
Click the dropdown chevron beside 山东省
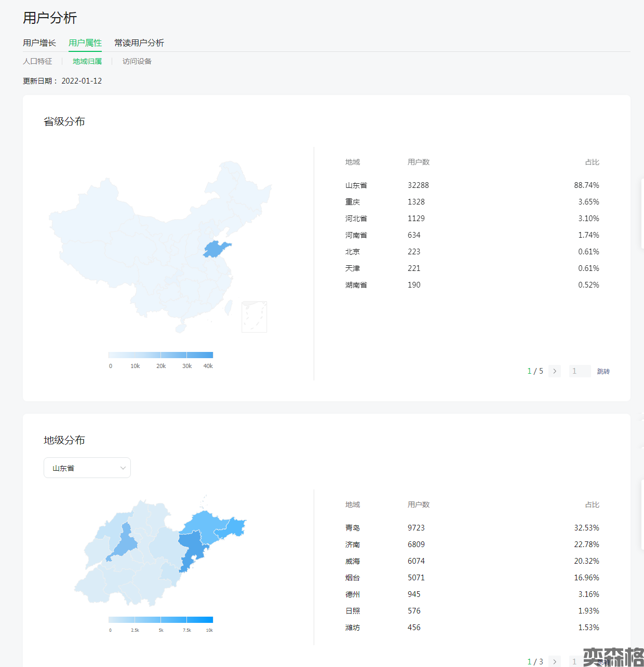(x=123, y=468)
